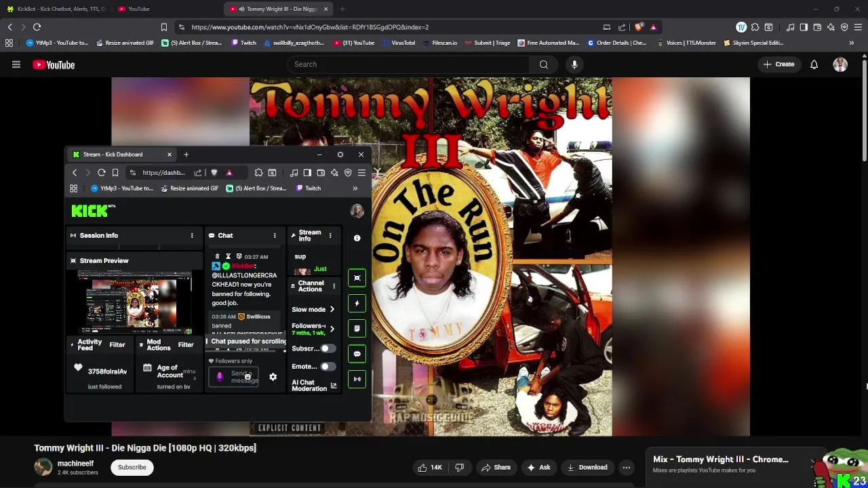This screenshot has height=488, width=868.
Task: Open the Kick chat settings gear
Action: [273, 378]
